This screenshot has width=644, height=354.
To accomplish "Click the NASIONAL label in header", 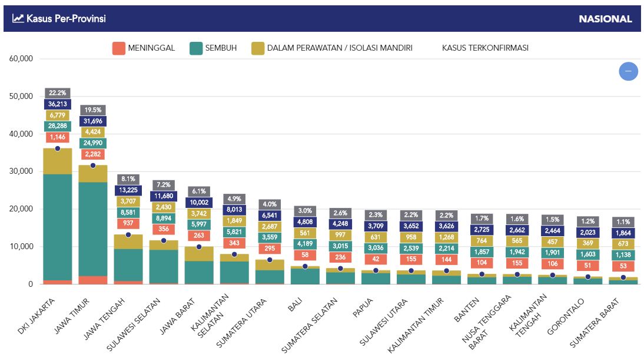I will pos(605,19).
